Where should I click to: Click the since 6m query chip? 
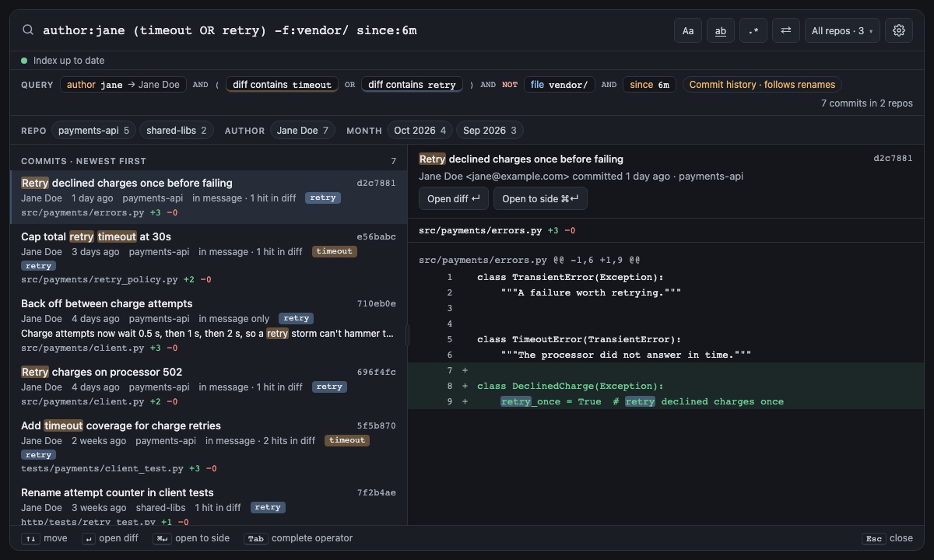tap(649, 85)
